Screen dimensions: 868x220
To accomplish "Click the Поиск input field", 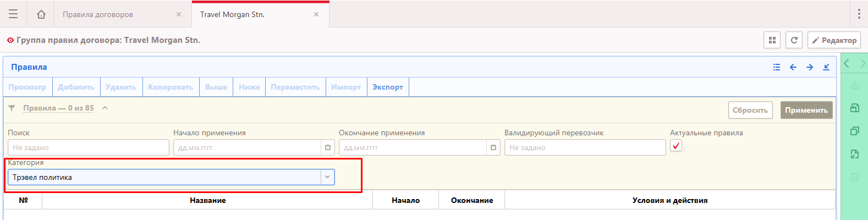I will click(x=88, y=147).
